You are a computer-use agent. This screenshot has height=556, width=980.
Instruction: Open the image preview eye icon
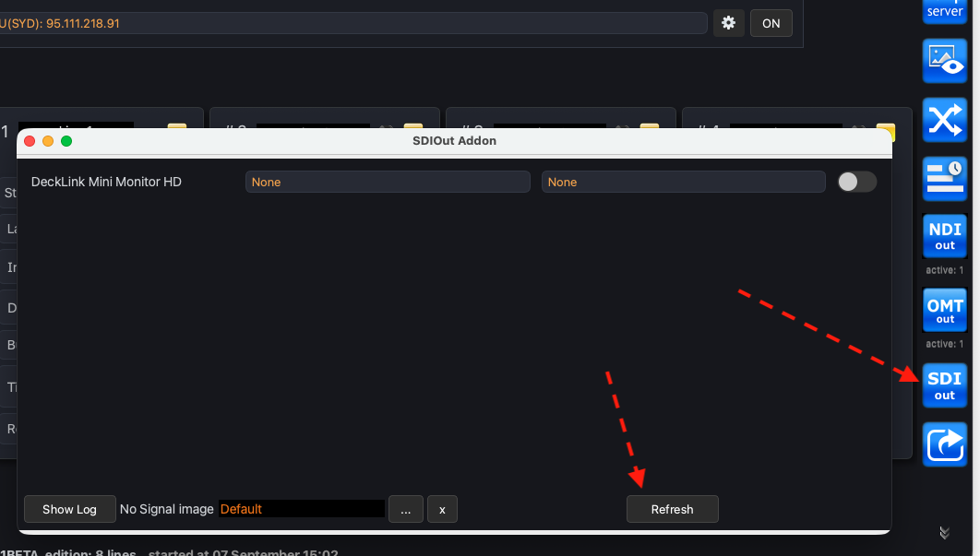tap(944, 61)
